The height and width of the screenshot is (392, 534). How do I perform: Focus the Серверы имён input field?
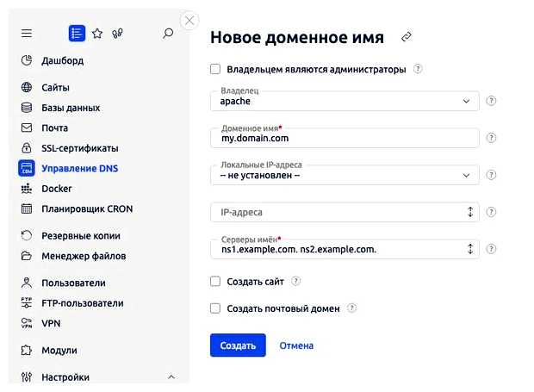[345, 249]
